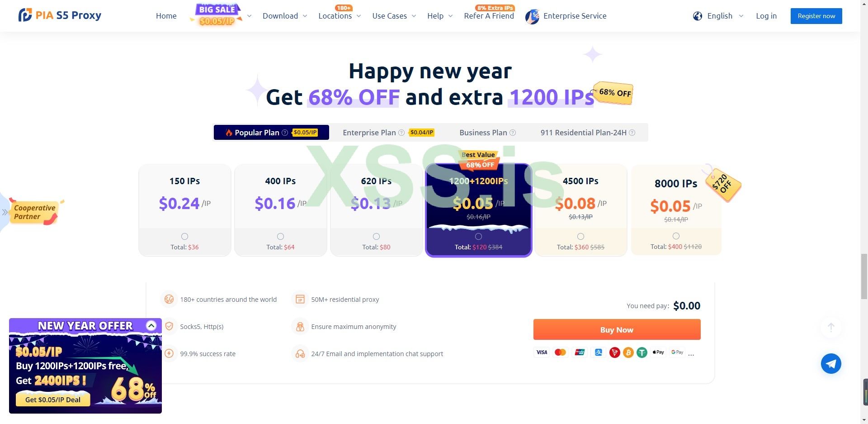Switch to the 911 Residential Plan-24H tab
868x424 pixels.
tap(588, 133)
